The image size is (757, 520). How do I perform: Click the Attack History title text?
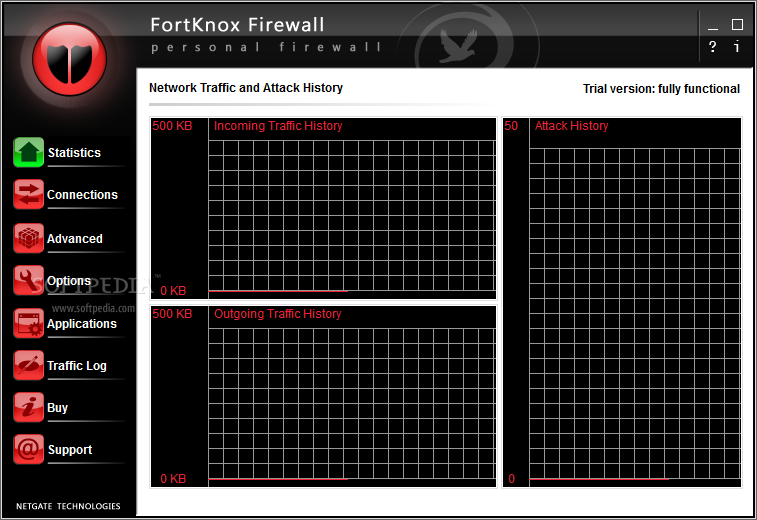[571, 126]
